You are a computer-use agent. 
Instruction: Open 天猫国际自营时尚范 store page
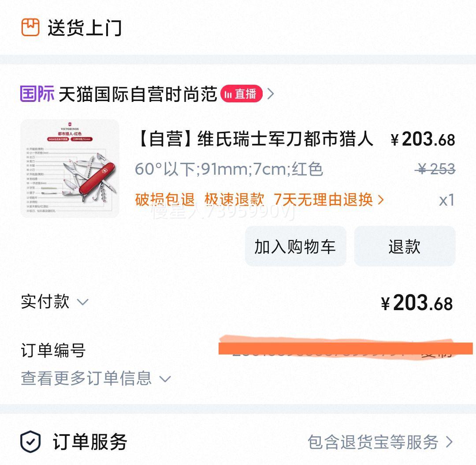[x=138, y=94]
